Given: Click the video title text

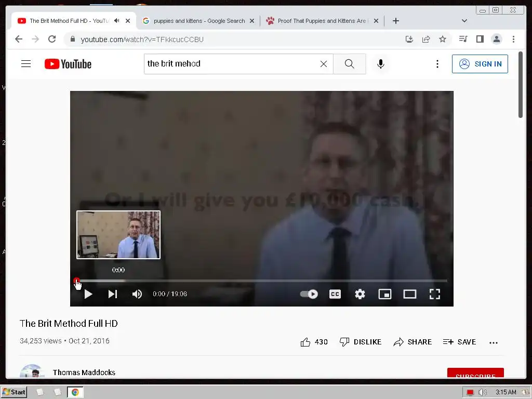Looking at the screenshot, I should point(69,323).
